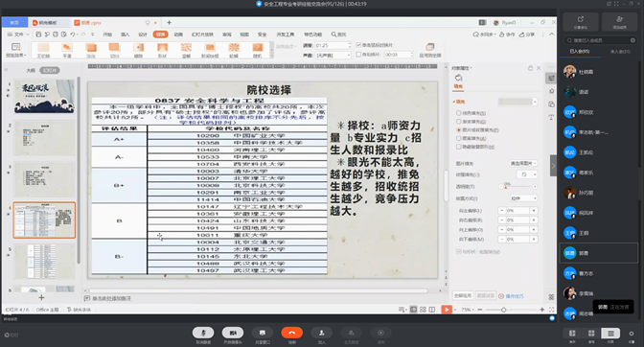Screen dimensions: 644x347
Task: Click the participant search field
Action: [600, 40]
